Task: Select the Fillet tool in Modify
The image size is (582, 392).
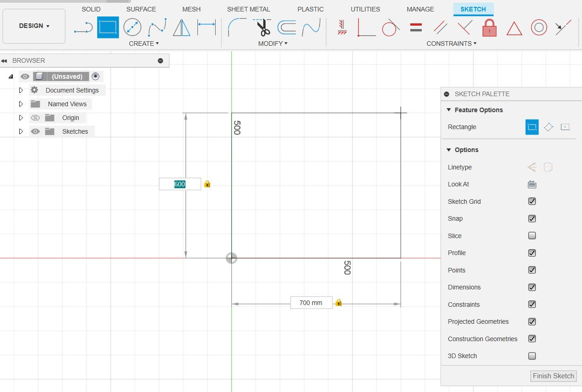Action: [x=237, y=27]
